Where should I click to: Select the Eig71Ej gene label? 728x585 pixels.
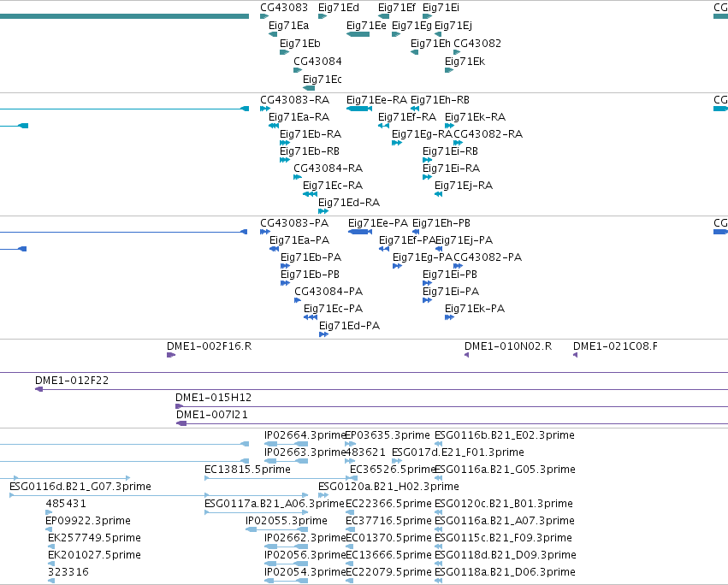[453, 26]
